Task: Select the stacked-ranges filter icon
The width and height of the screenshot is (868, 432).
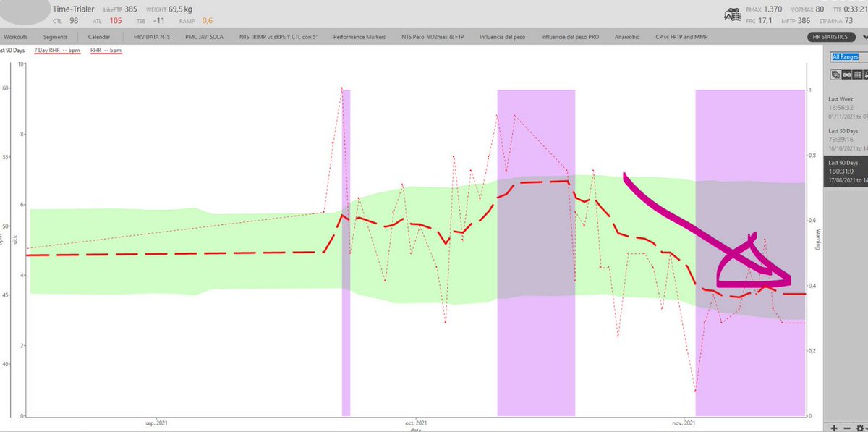Action: coord(835,75)
